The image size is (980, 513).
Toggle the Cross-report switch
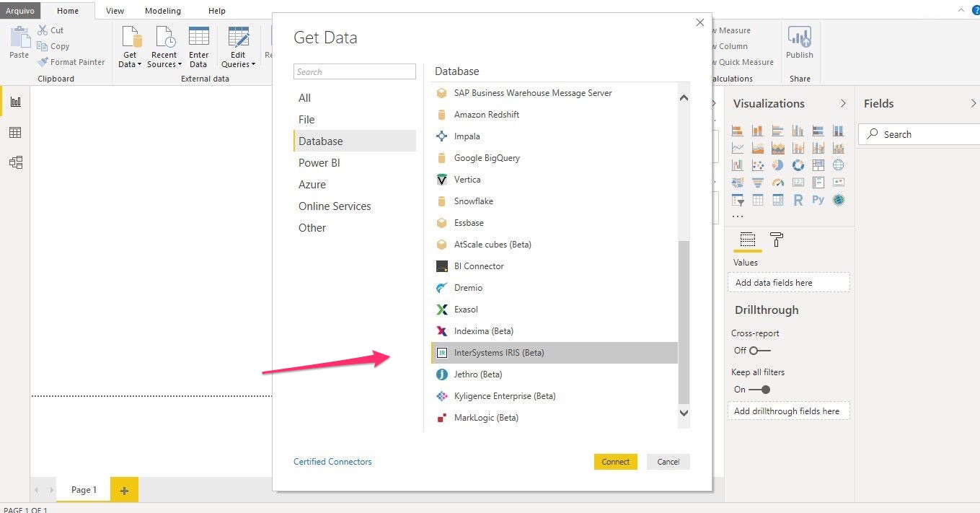(759, 351)
